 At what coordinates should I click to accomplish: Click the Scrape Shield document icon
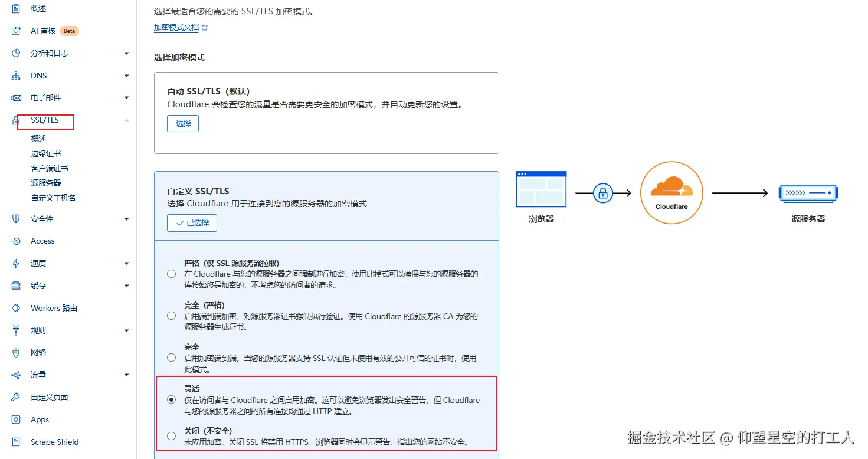pyautogui.click(x=17, y=442)
